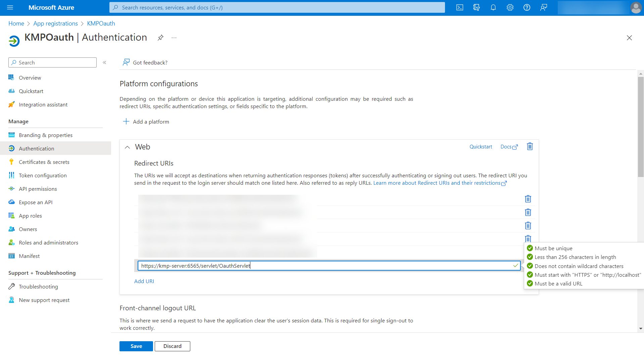
Task: Pin the KMPOauth Authentication blade
Action: coord(160,38)
